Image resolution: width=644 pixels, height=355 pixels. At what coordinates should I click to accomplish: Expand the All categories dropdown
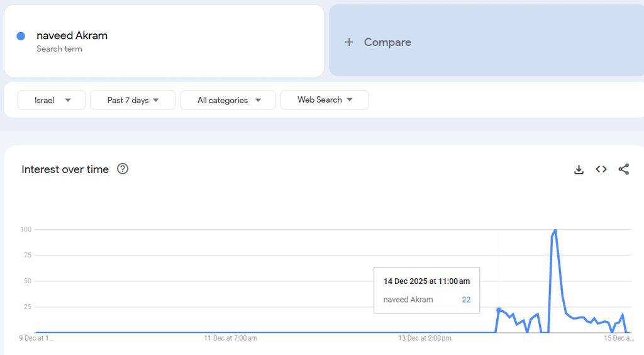[x=228, y=100]
